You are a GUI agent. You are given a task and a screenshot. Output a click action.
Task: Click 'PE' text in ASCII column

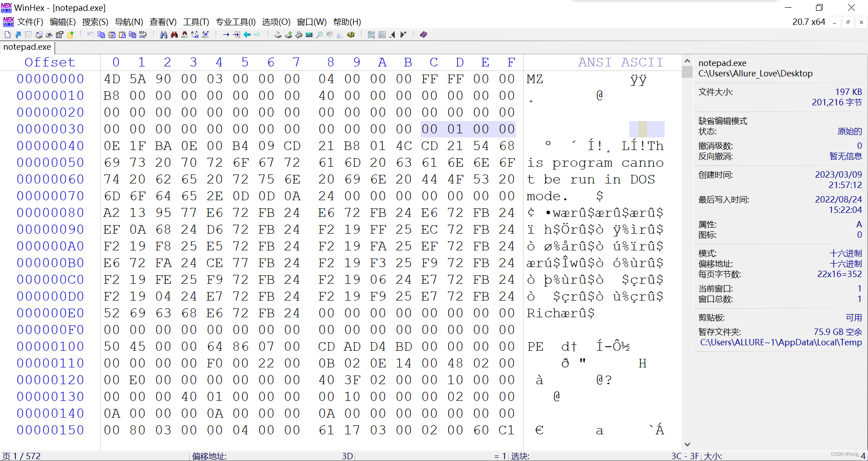[x=535, y=347]
